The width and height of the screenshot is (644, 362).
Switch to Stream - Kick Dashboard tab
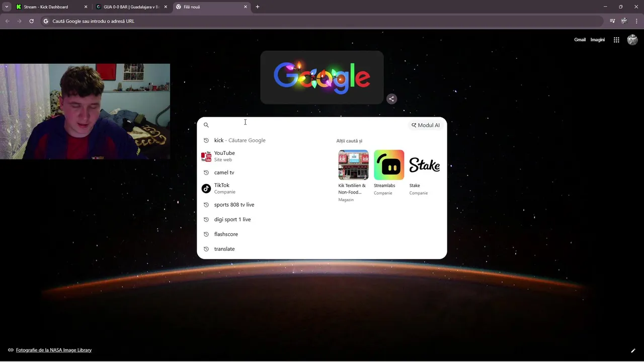click(51, 7)
